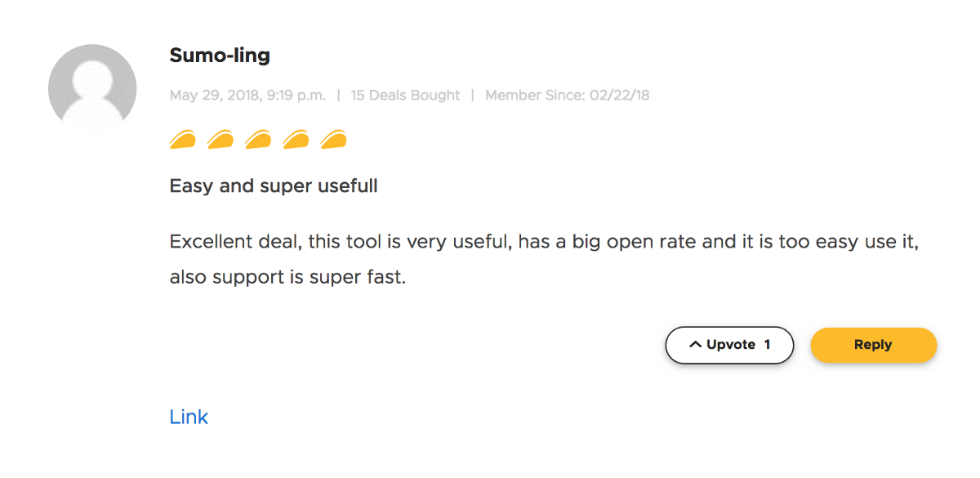Click the upvote chevron arrow icon
Viewport: 980px width, 478px height.
pos(696,345)
